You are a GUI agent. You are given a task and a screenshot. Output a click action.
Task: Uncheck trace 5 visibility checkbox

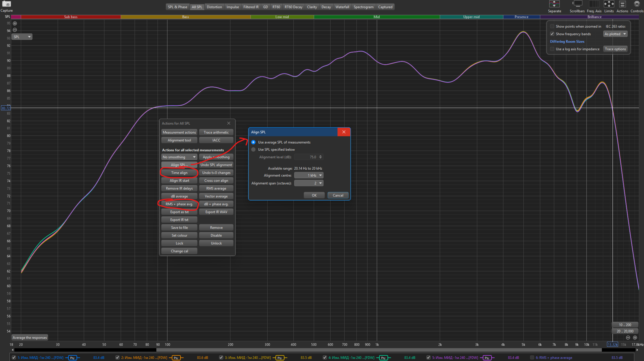429,358
